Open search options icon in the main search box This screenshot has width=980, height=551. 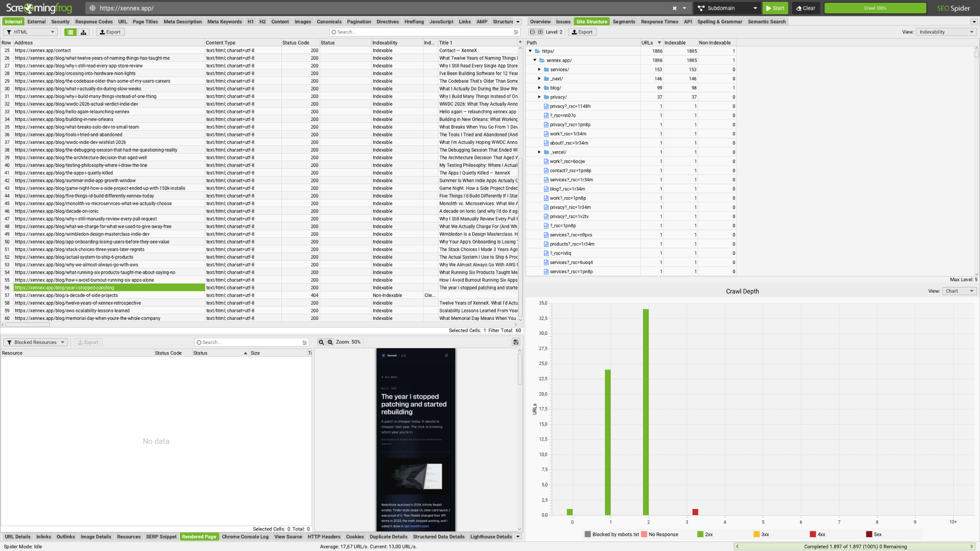(x=516, y=32)
